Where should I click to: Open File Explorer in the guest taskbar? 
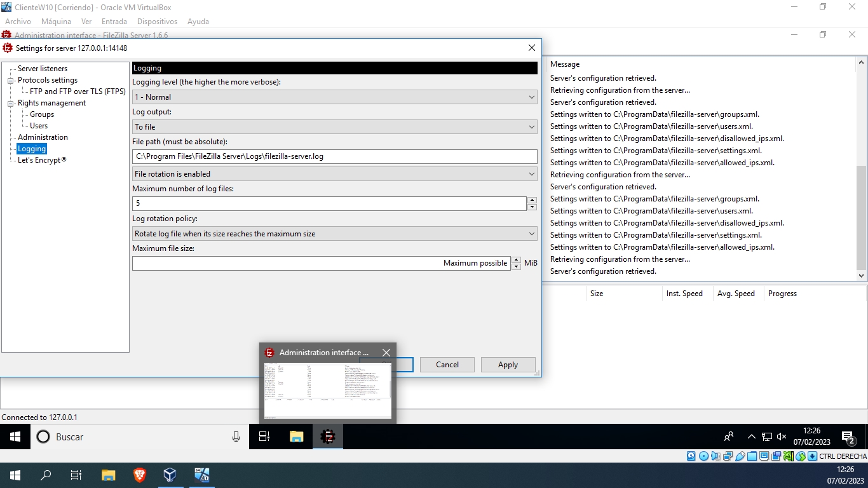296,437
